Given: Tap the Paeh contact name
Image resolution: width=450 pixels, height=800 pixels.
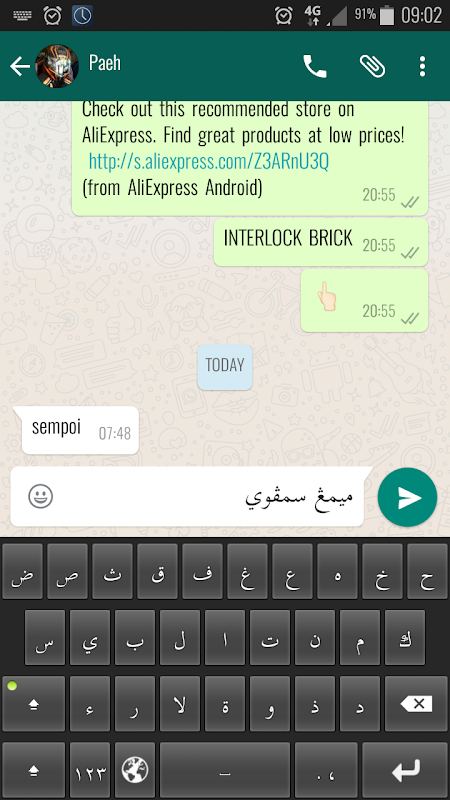Looking at the screenshot, I should [105, 62].
